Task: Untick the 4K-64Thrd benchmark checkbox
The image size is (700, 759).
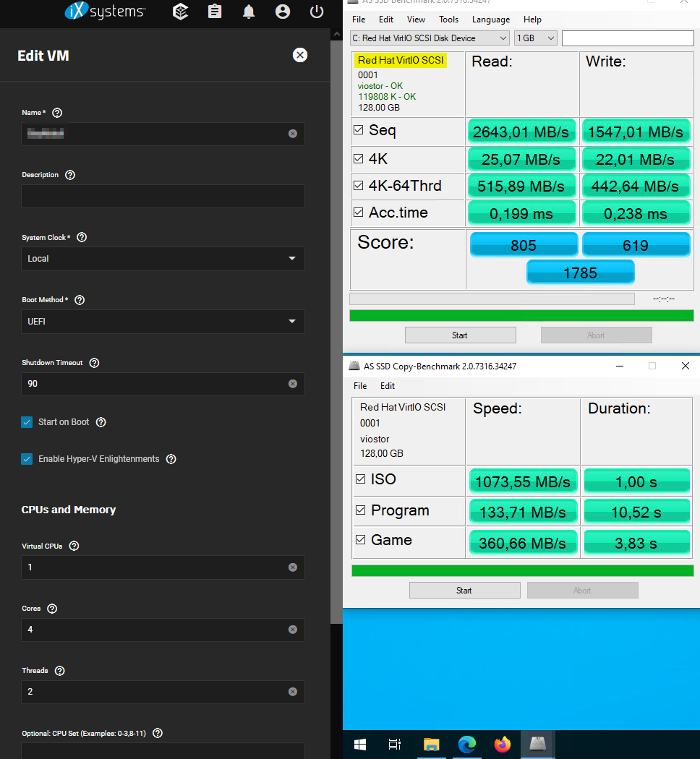Action: 358,186
